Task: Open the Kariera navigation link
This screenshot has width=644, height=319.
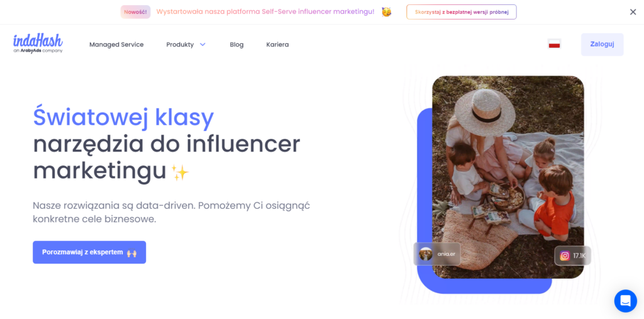Action: pyautogui.click(x=277, y=45)
